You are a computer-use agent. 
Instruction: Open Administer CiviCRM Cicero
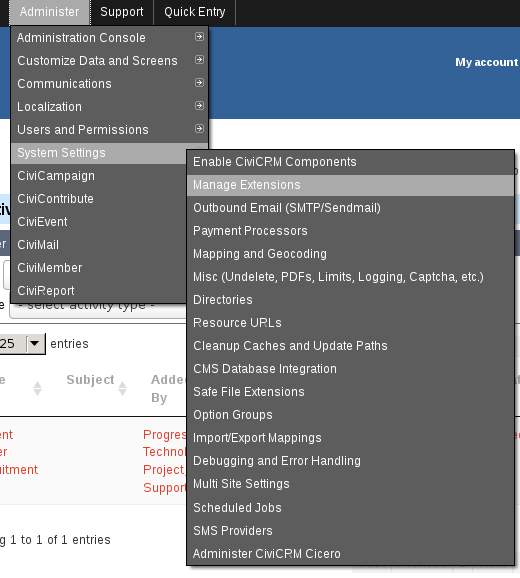click(350, 554)
